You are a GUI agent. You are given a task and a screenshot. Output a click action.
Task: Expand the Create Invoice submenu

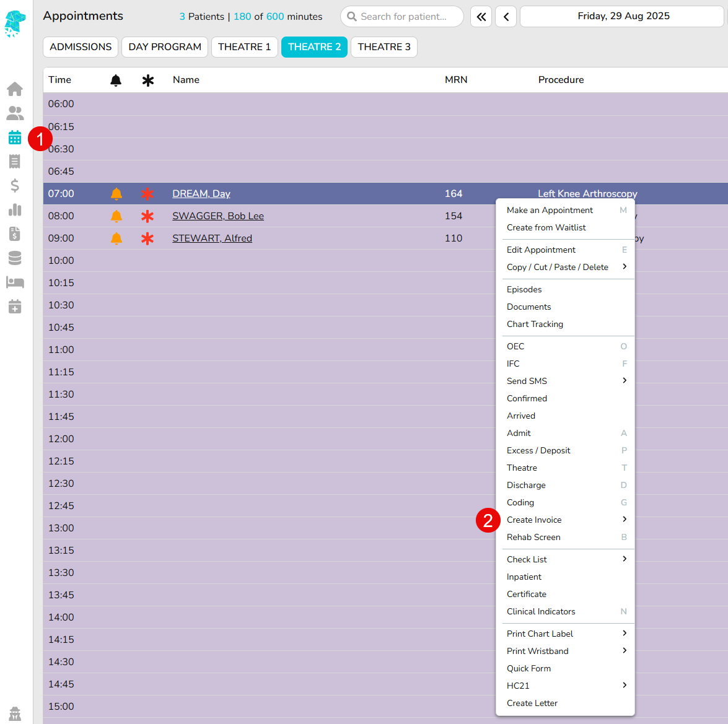(x=566, y=520)
